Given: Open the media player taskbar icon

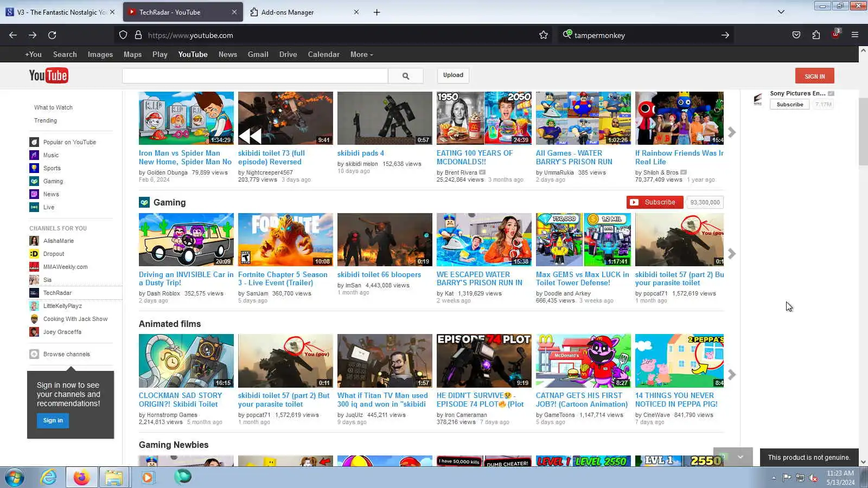Looking at the screenshot, I should [x=148, y=478].
